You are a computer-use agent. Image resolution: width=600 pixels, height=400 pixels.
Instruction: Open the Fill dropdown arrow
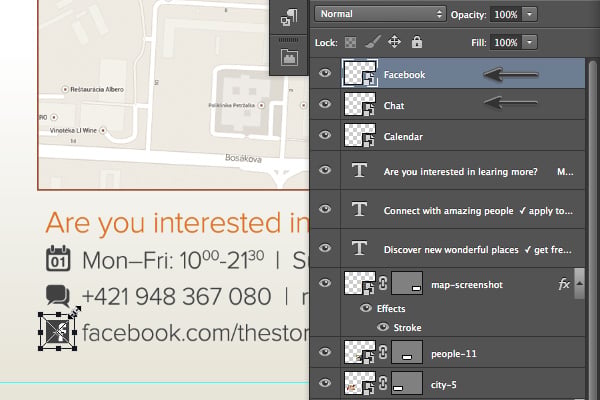click(530, 42)
